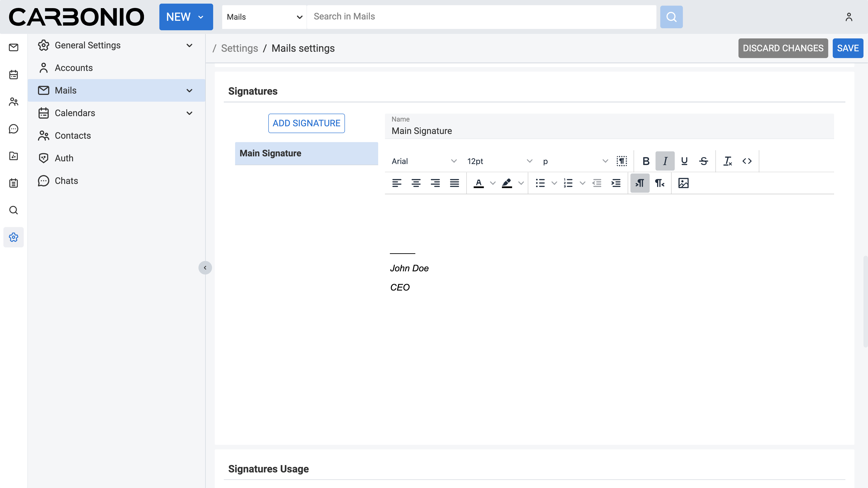Viewport: 868px width, 488px height.
Task: Select Contacts in the settings sidebar
Action: (72, 135)
